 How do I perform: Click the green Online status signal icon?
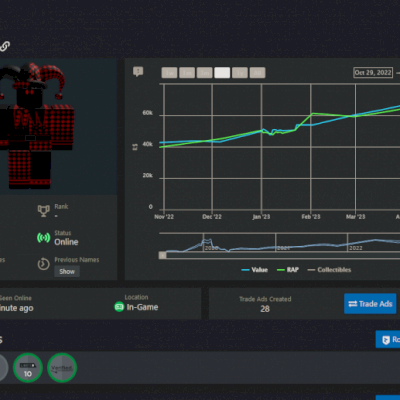[44, 238]
